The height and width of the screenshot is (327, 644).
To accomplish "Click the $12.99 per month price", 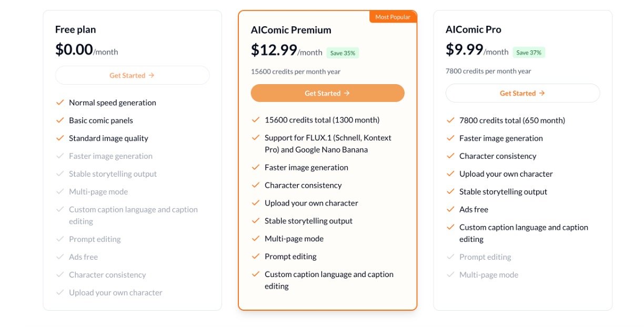I will point(286,50).
